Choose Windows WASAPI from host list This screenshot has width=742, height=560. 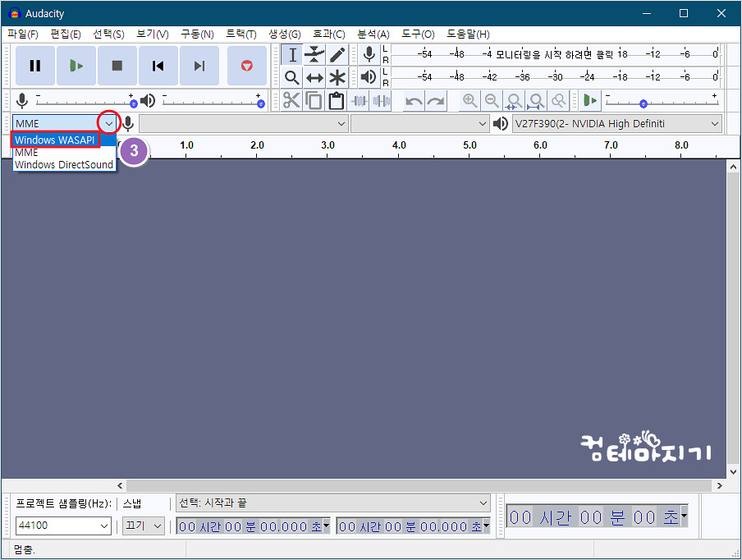pyautogui.click(x=63, y=140)
